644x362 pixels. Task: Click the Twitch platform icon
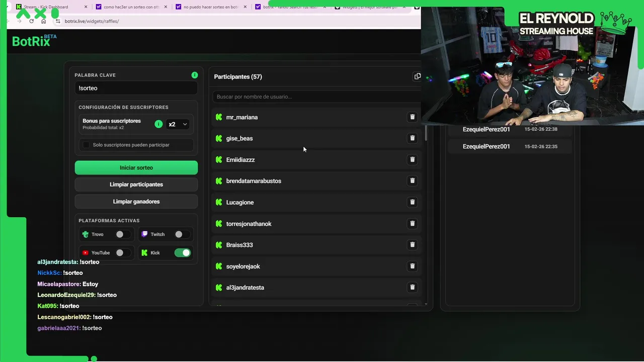pyautogui.click(x=145, y=234)
